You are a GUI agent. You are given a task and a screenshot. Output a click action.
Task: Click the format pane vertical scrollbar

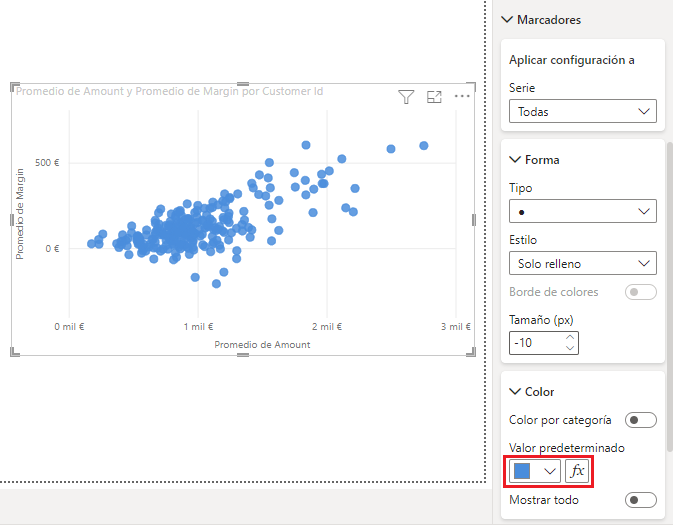[670, 296]
